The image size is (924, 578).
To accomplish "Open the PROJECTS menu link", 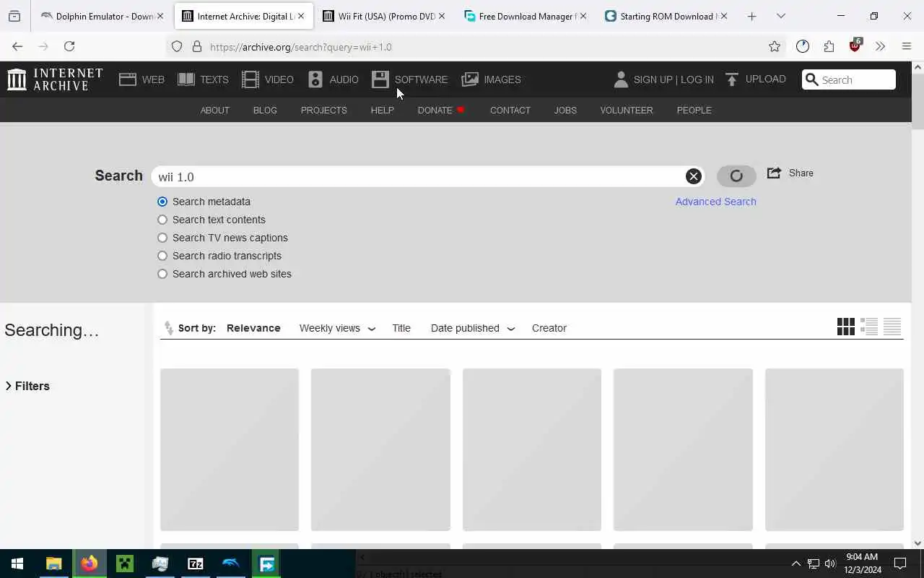I will tap(324, 110).
